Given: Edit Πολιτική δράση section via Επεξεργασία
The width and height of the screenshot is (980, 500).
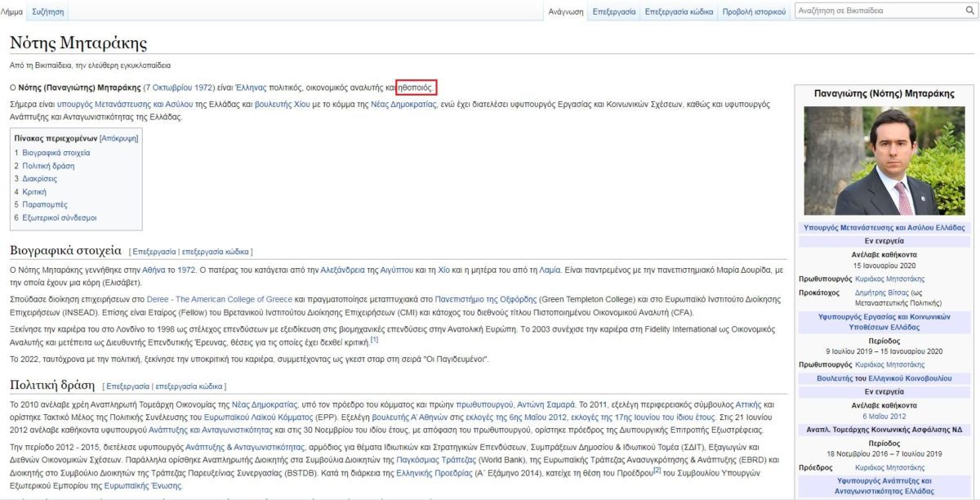Looking at the screenshot, I should point(127,386).
